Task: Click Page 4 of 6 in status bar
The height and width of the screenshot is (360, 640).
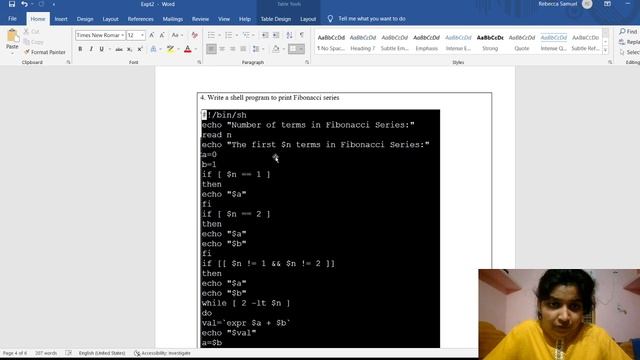Action: [x=15, y=353]
